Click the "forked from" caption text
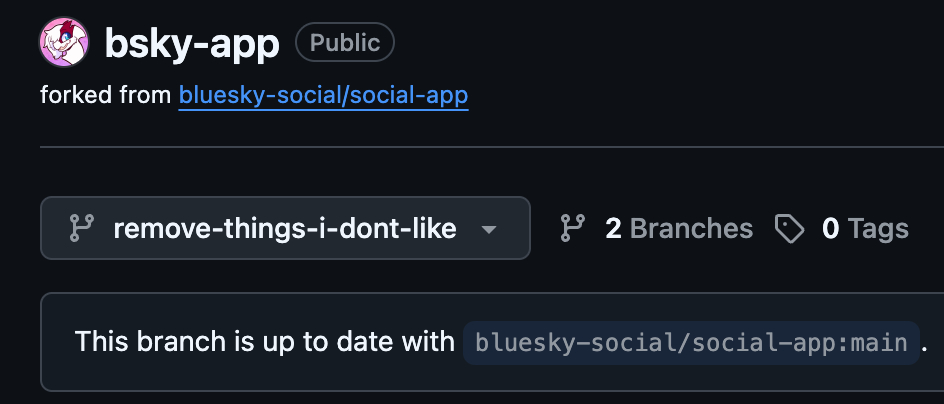 pos(106,96)
